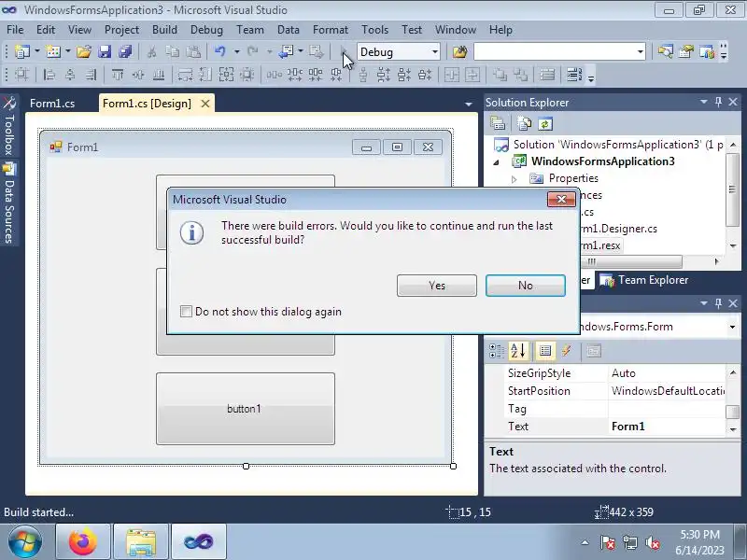Click the Undo arrow icon
Viewport: 747px width, 560px height.
click(x=220, y=51)
